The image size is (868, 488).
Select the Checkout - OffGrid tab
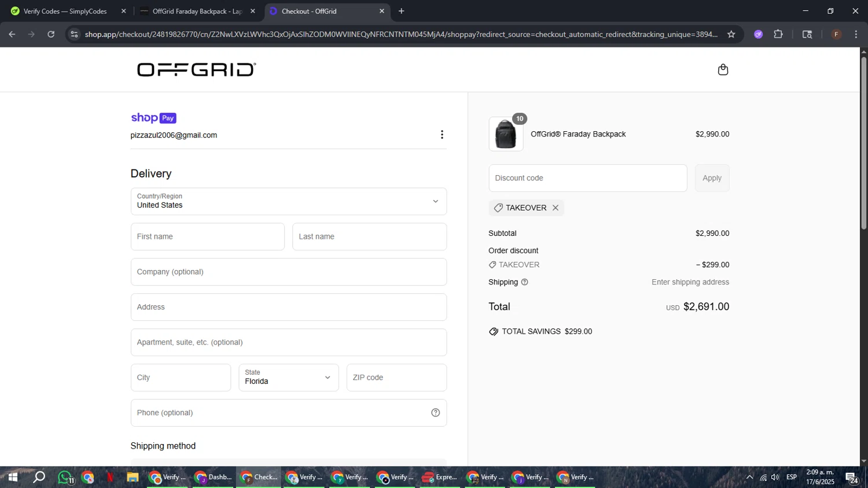326,11
